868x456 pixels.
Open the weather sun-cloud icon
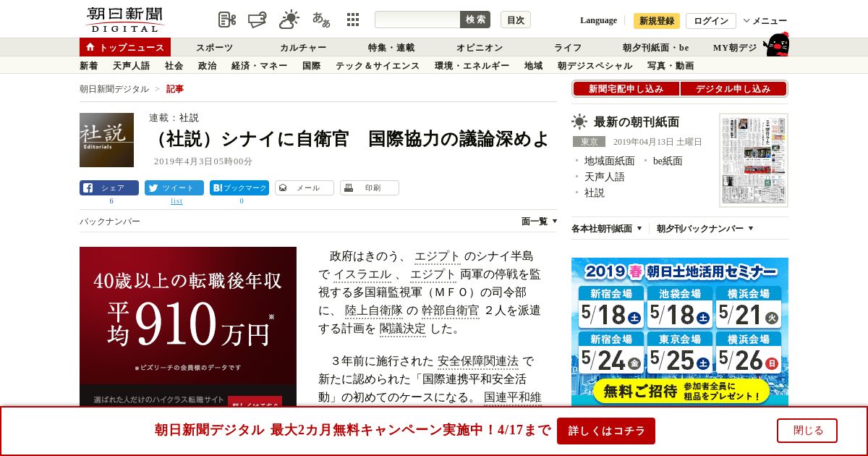(289, 20)
